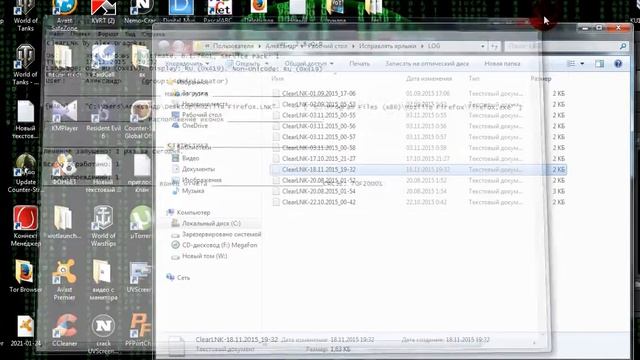Open Resident Evil 6 shortcut
Screen dimensions: 640x360
coord(103,119)
